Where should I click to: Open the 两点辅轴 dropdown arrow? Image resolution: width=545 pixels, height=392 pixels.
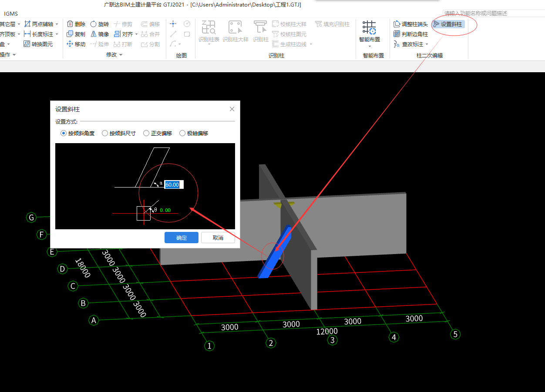pyautogui.click(x=57, y=24)
